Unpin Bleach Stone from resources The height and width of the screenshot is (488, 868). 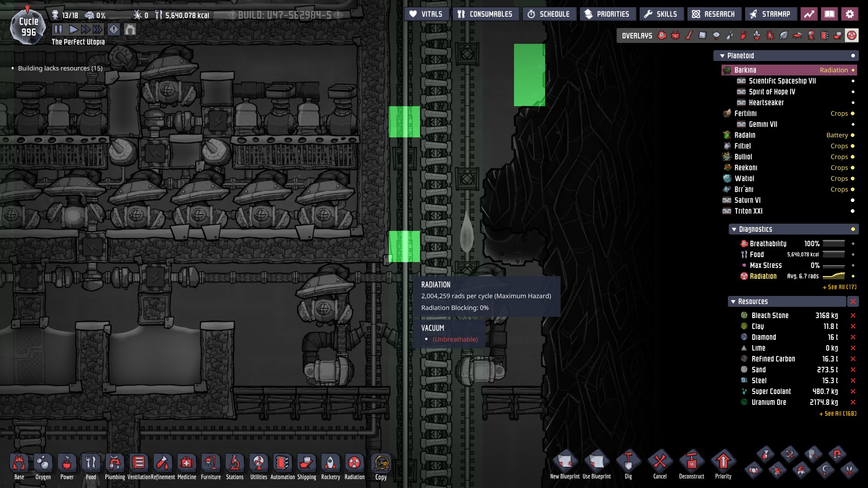pos(853,315)
